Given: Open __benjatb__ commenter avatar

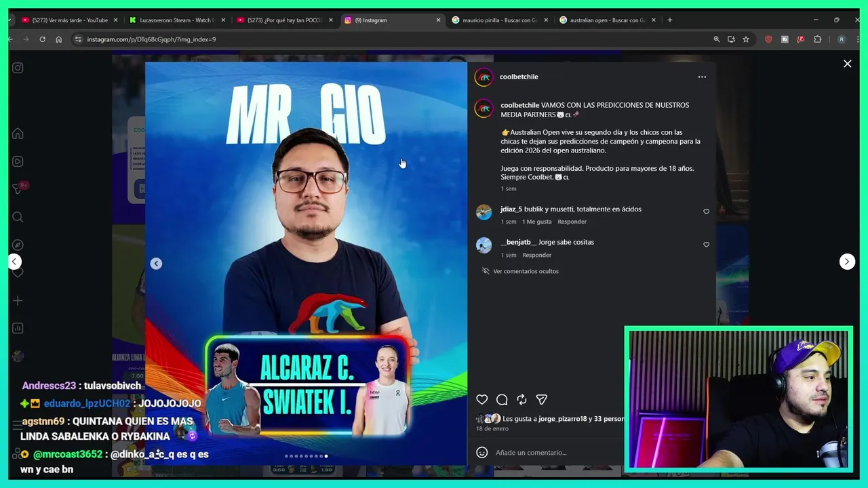Looking at the screenshot, I should coord(484,245).
